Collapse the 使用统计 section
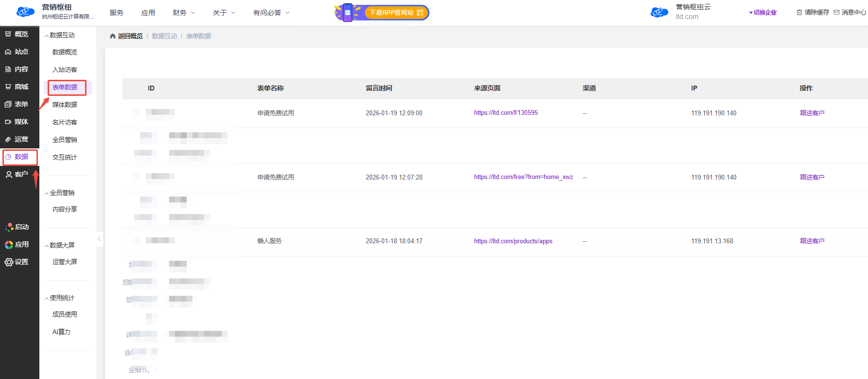 [x=47, y=298]
